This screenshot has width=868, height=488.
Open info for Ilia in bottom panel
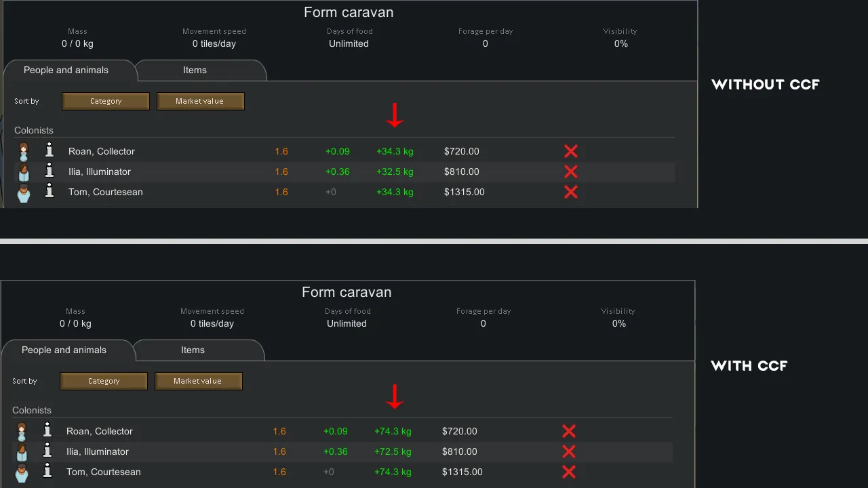(47, 451)
